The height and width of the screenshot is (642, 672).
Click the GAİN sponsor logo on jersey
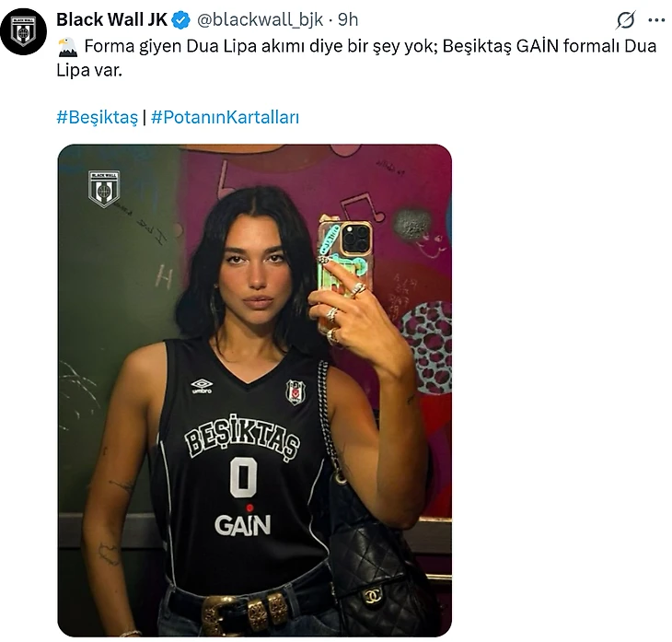(x=243, y=522)
